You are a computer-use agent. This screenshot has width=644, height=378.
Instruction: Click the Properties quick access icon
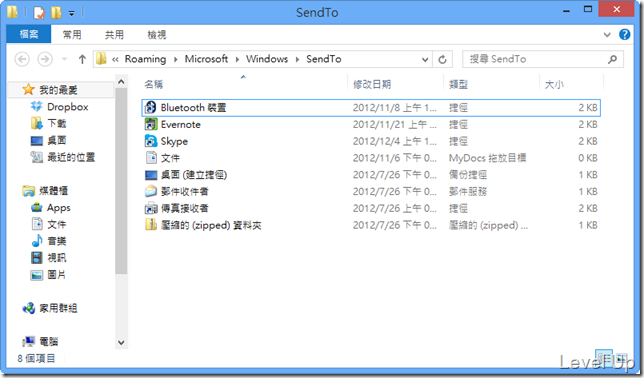tap(39, 12)
